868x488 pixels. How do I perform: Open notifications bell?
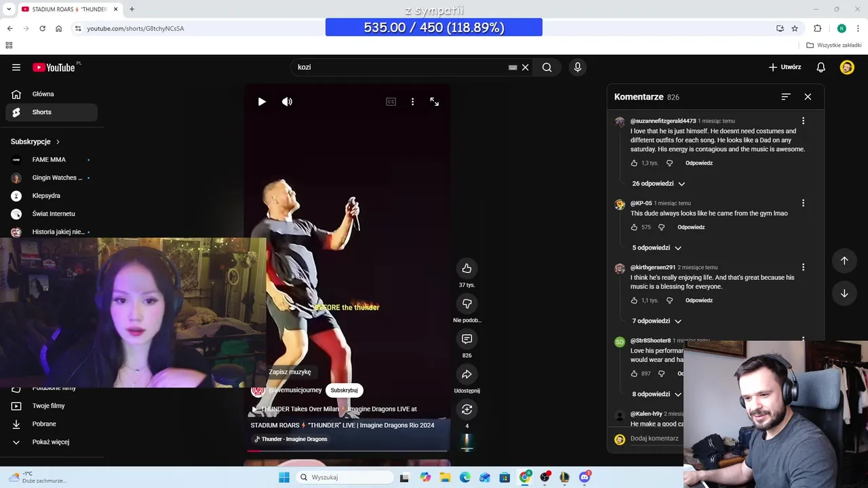click(x=821, y=67)
